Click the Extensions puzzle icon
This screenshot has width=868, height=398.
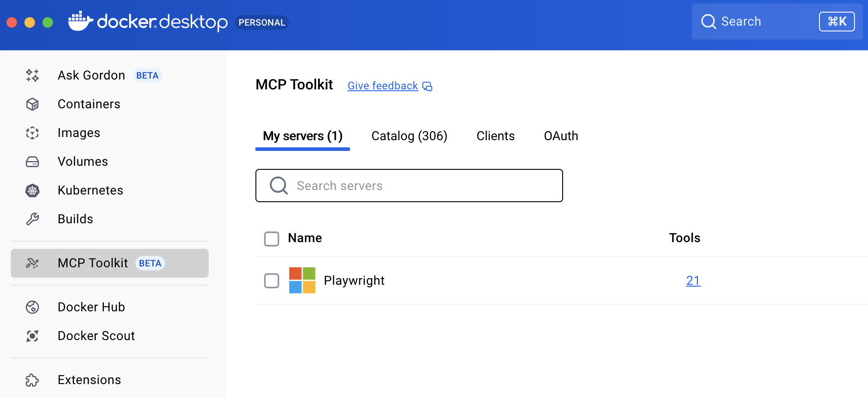pos(32,380)
